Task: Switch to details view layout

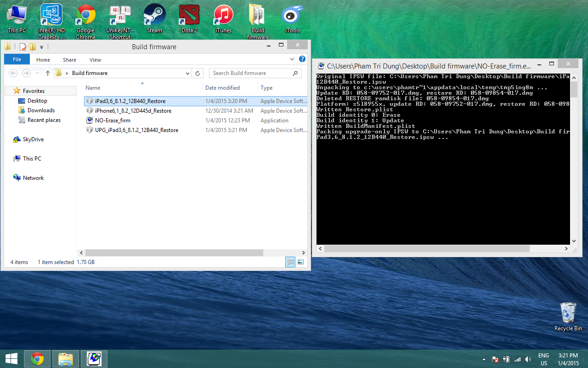Action: tap(290, 262)
